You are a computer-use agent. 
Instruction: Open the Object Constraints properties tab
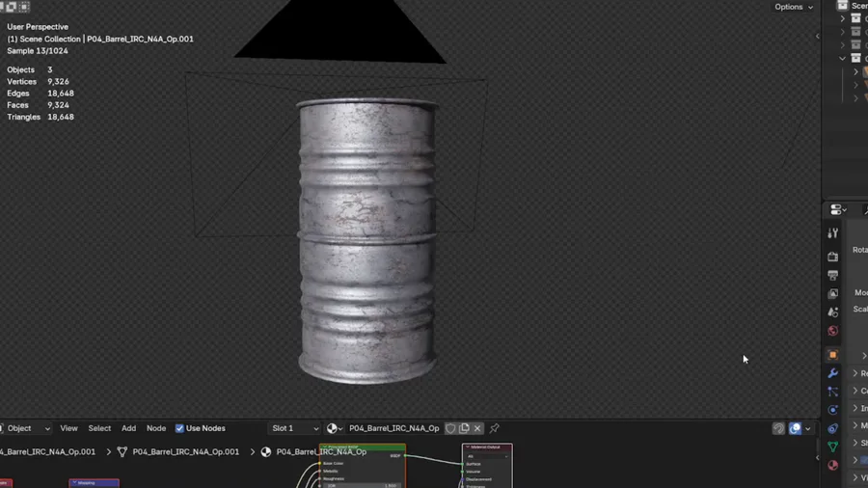coord(832,428)
